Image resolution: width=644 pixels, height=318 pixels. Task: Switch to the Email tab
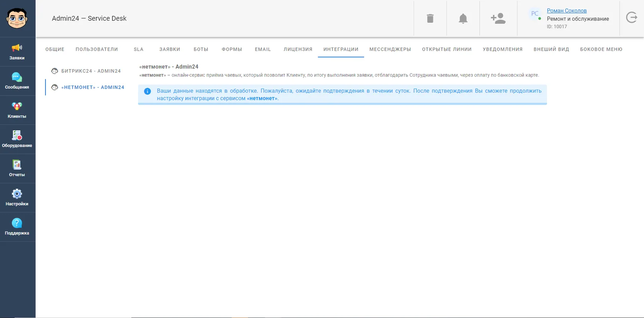(263, 49)
